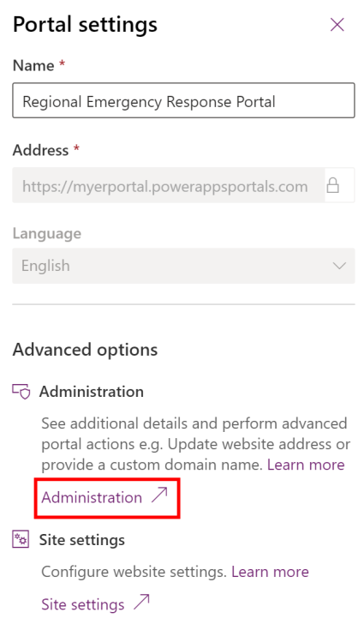Open Learn more beside Configure website settings
The height and width of the screenshot is (636, 364).
click(x=271, y=572)
